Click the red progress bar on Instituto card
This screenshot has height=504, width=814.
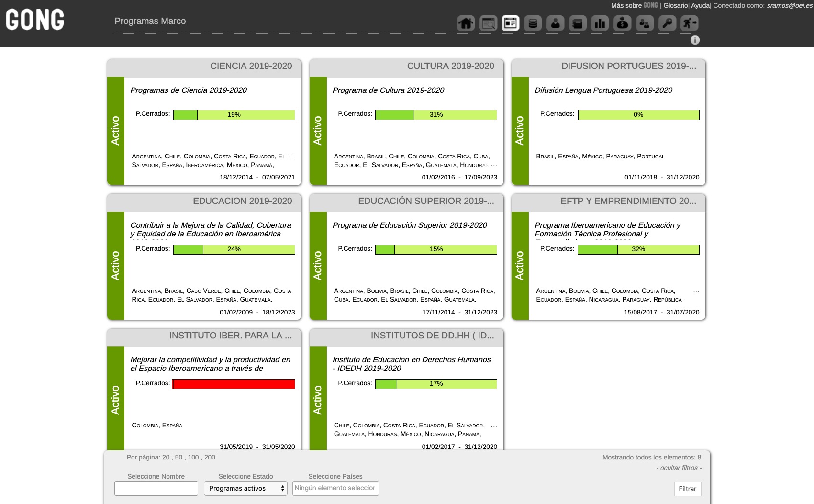coord(234,384)
